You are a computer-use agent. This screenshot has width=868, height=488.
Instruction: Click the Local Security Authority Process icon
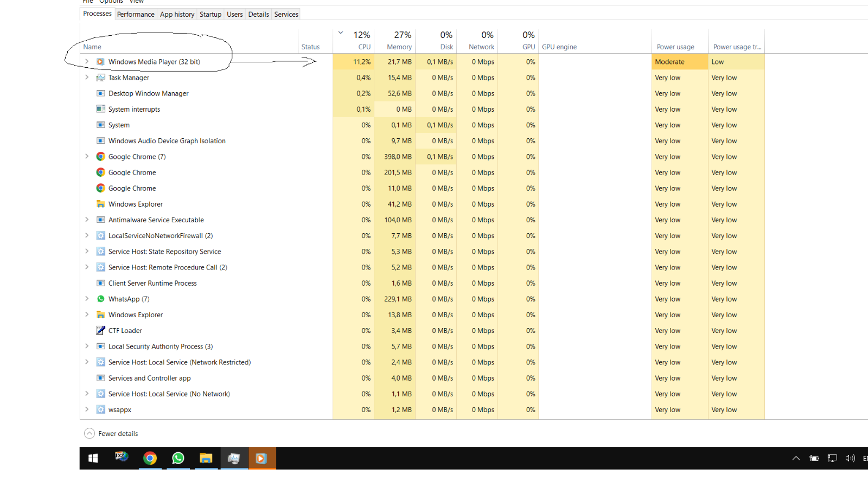[x=100, y=346]
